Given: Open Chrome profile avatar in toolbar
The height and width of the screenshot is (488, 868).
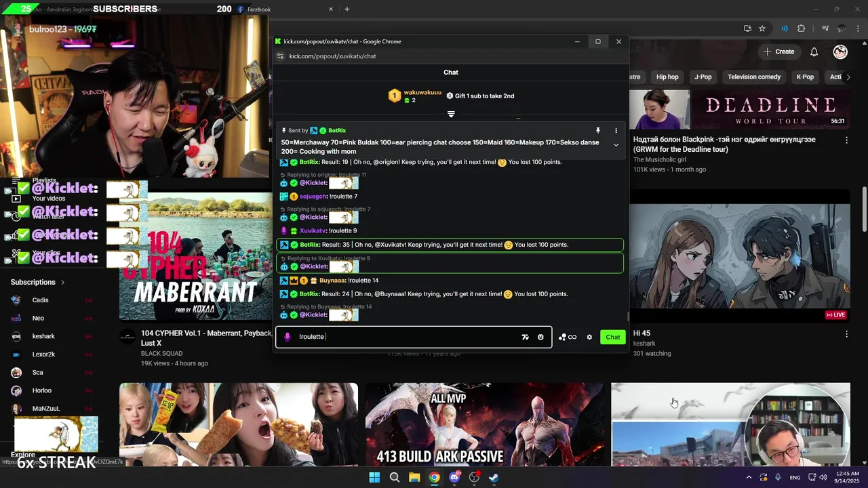Looking at the screenshot, I should tap(842, 28).
